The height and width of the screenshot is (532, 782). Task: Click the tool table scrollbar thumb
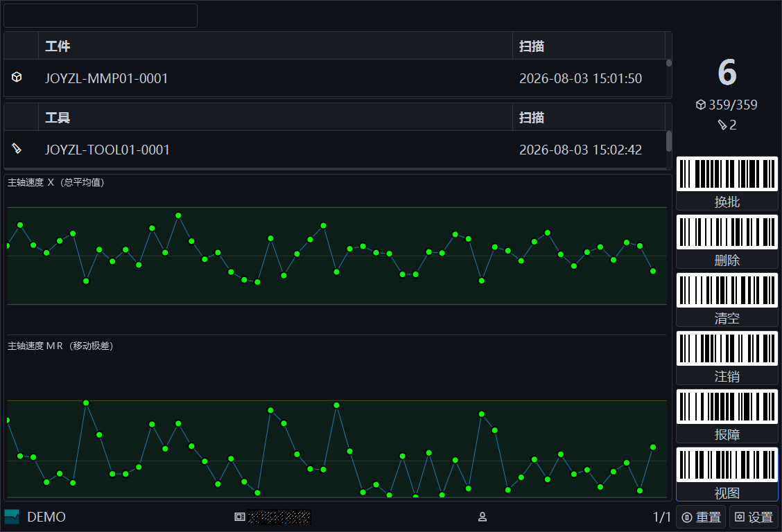click(669, 141)
